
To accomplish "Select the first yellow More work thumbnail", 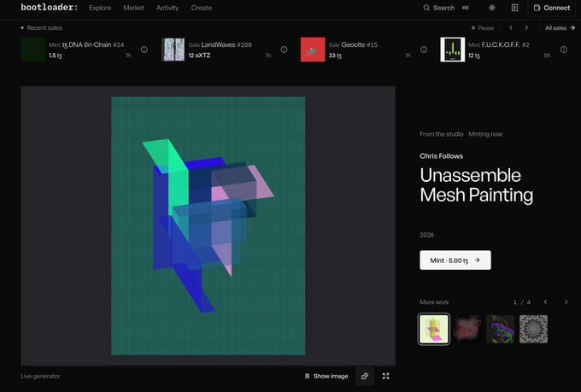I will pos(434,329).
